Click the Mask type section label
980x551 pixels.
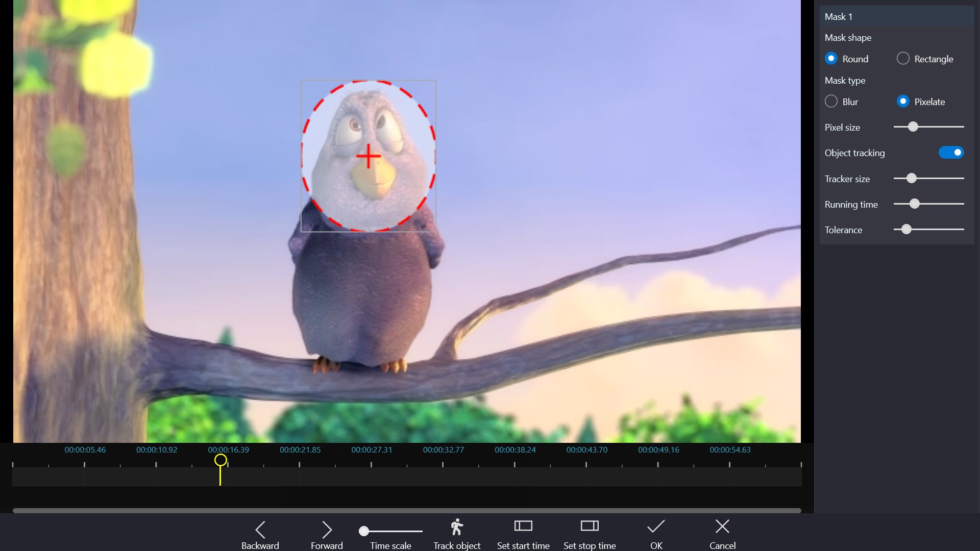[x=845, y=80]
